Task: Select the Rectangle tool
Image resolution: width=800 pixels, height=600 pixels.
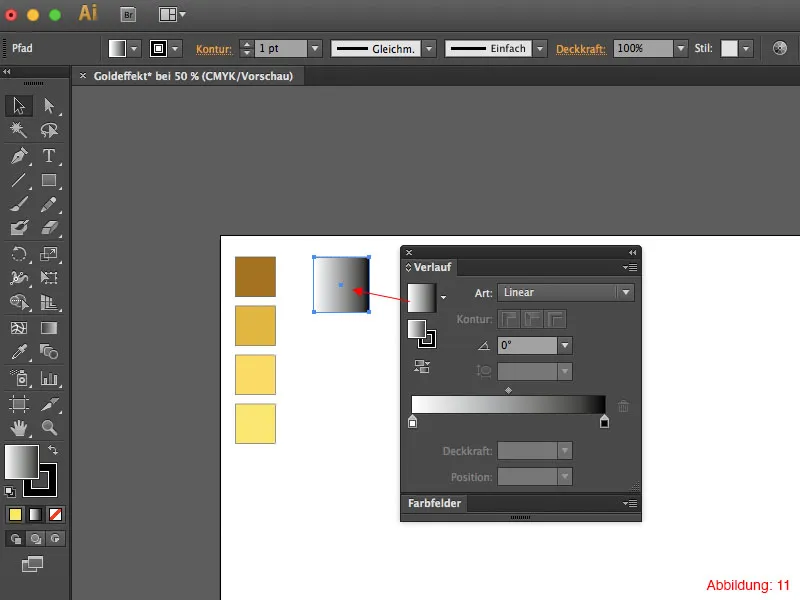Action: click(49, 180)
